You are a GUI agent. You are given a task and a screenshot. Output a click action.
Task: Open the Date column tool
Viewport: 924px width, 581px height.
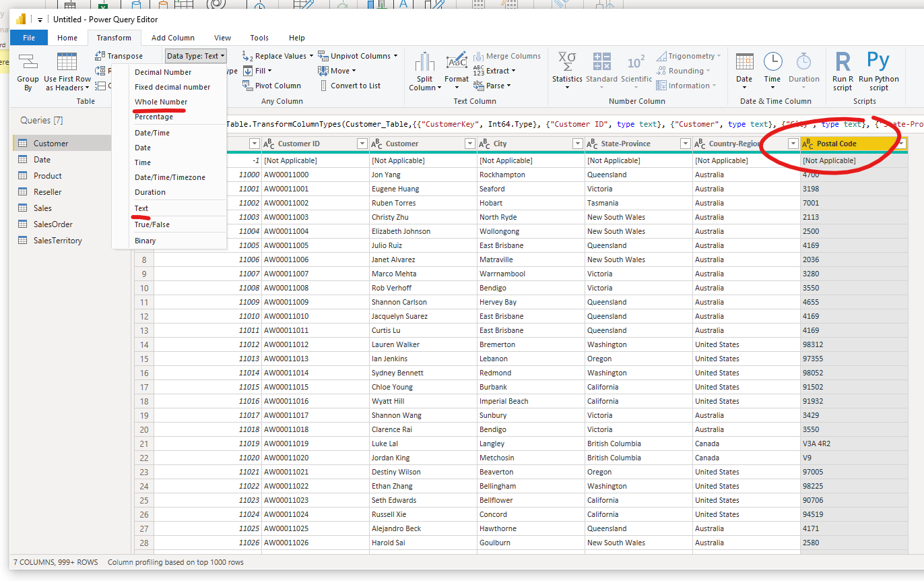(744, 63)
